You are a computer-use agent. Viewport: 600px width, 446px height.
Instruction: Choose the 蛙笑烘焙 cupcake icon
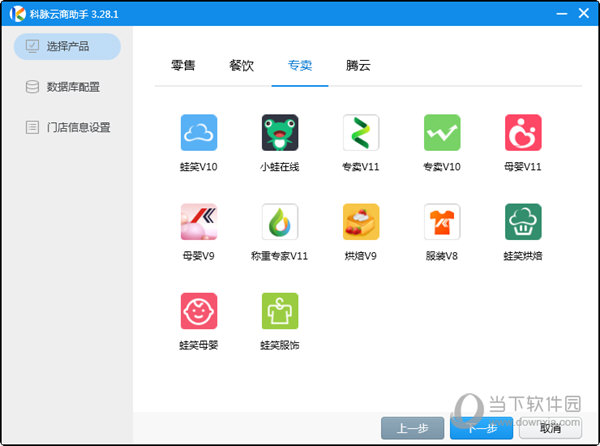(523, 221)
